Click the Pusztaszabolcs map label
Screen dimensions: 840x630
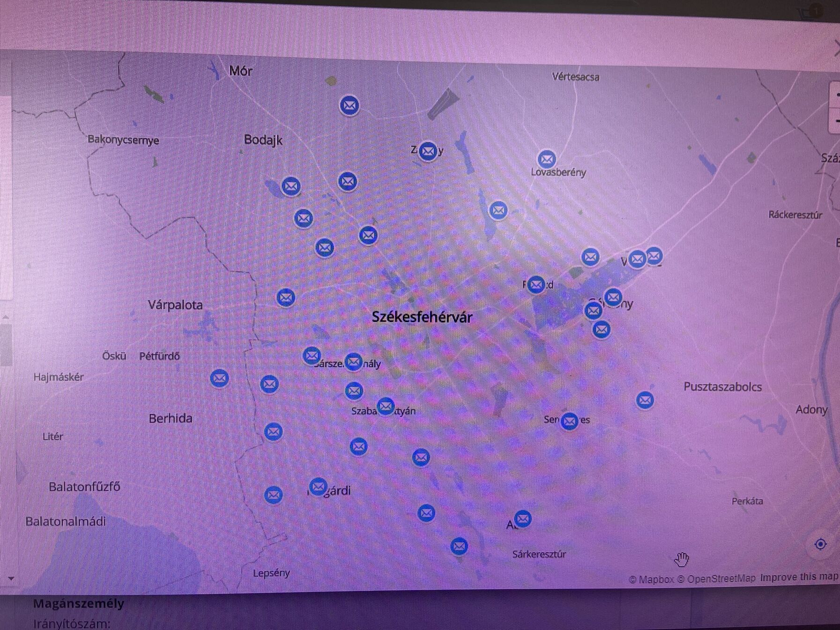(x=723, y=387)
